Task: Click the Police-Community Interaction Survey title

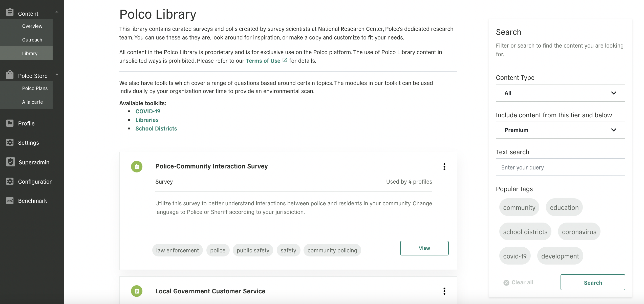Action: (211, 166)
